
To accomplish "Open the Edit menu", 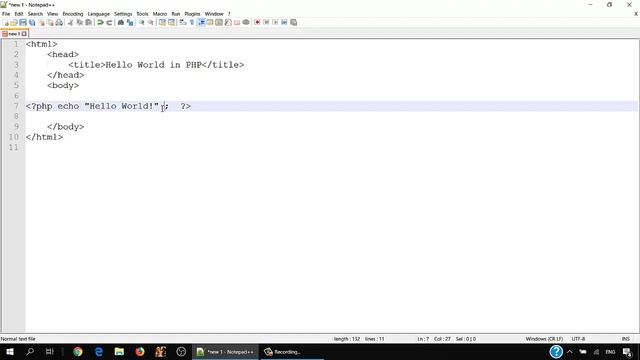I will (19, 14).
